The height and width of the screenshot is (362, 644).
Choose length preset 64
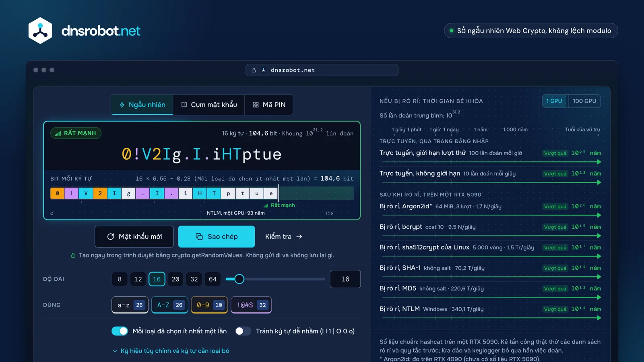click(213, 279)
